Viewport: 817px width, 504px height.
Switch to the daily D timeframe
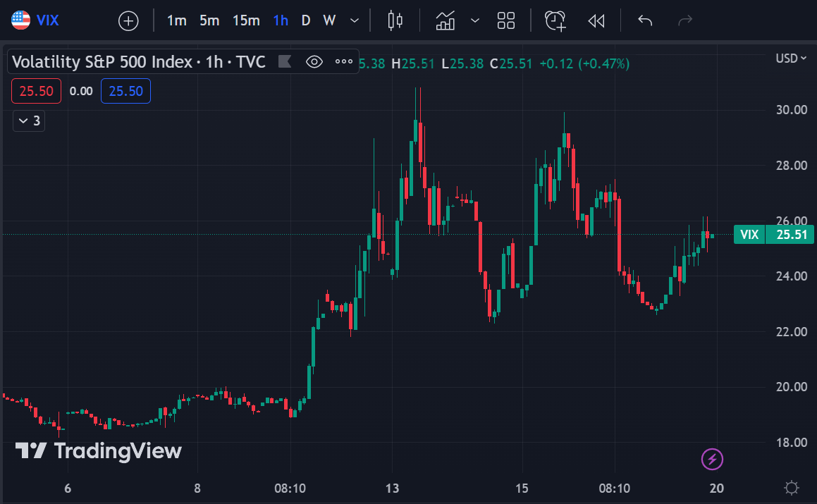point(306,21)
